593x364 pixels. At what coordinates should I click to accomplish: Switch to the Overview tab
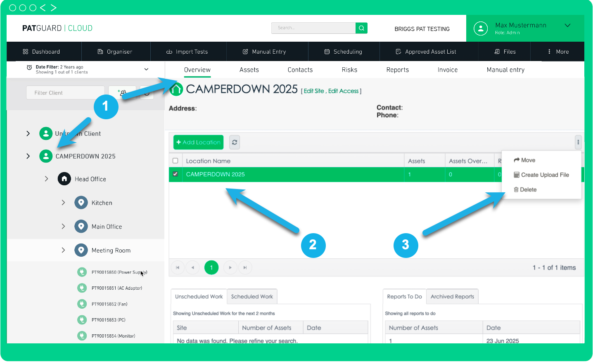coord(197,70)
